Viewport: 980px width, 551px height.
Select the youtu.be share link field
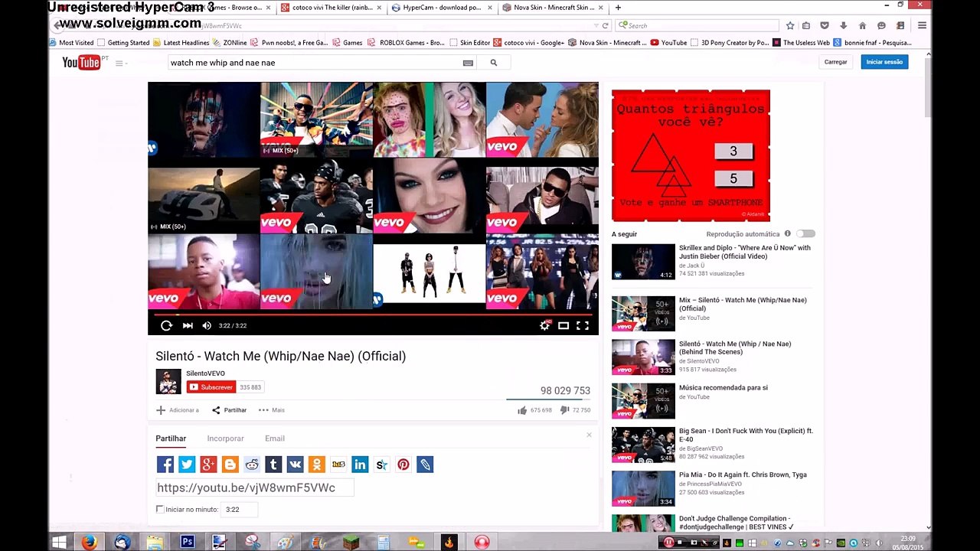pyautogui.click(x=255, y=487)
